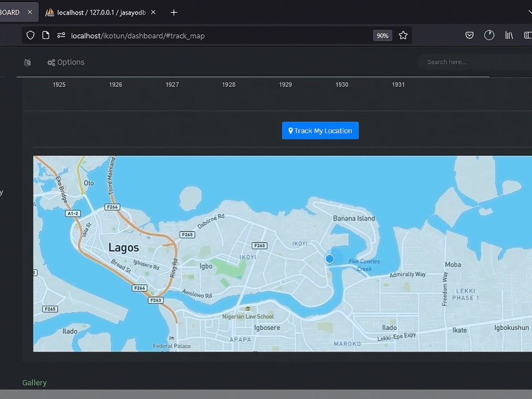This screenshot has width=532, height=399.
Task: Open the tab list dropdown arrow
Action: pyautogui.click(x=530, y=13)
